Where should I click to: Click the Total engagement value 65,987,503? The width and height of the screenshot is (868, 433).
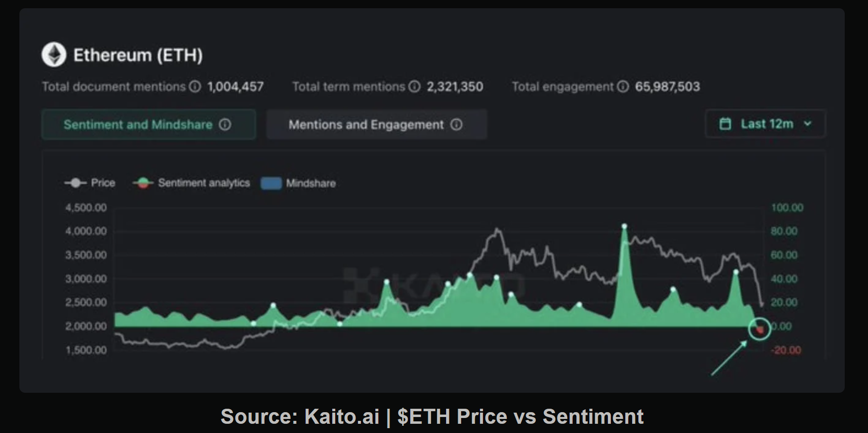tap(667, 87)
